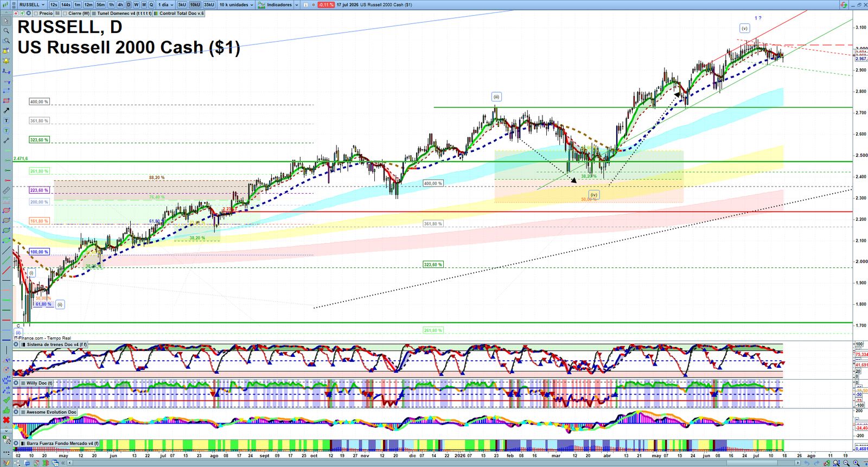Viewport: 868px width, 467px height.
Task: Click the chart type icon at top-left corner
Action: coord(5,4)
